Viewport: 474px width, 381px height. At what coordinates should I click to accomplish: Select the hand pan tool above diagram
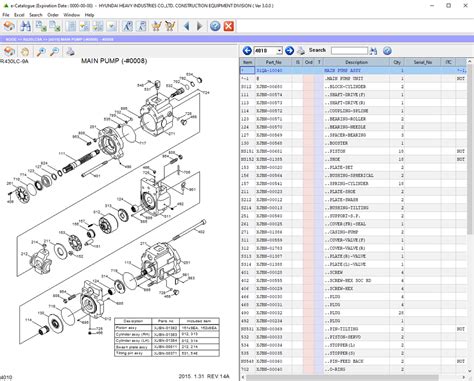[25, 51]
